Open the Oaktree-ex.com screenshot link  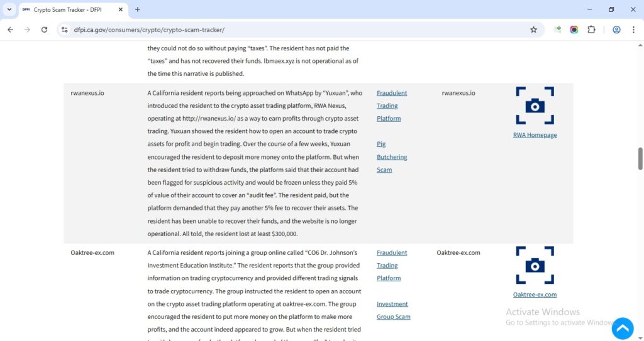click(535, 295)
